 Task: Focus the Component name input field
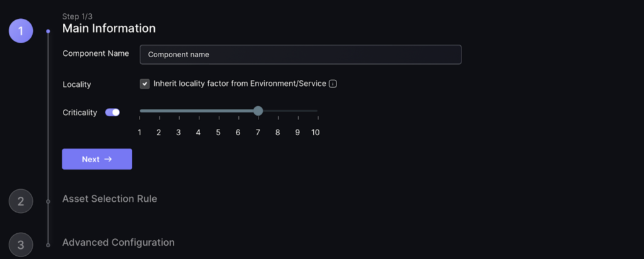(300, 55)
